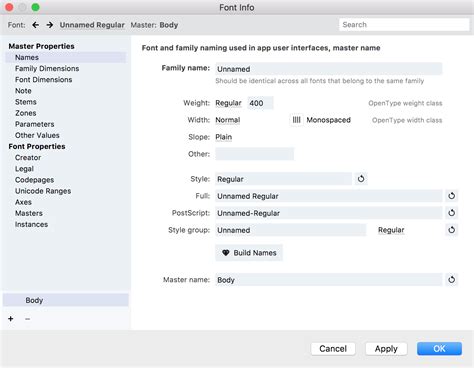Screen dimensions: 474x368
Task: Click the Apply button
Action: click(x=386, y=349)
